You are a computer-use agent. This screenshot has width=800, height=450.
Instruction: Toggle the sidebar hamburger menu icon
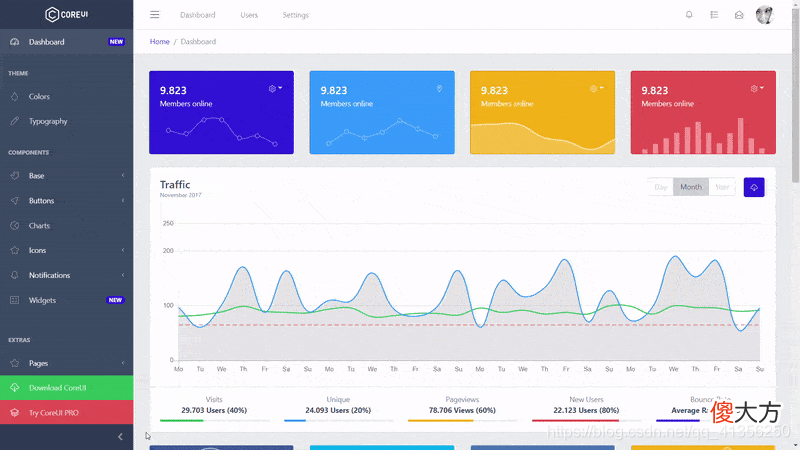(155, 15)
